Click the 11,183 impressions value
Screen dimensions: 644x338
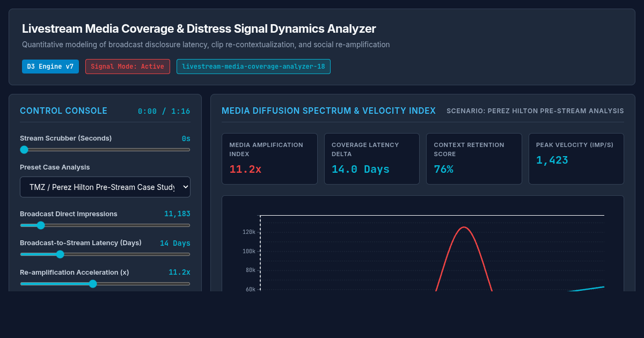click(x=177, y=214)
